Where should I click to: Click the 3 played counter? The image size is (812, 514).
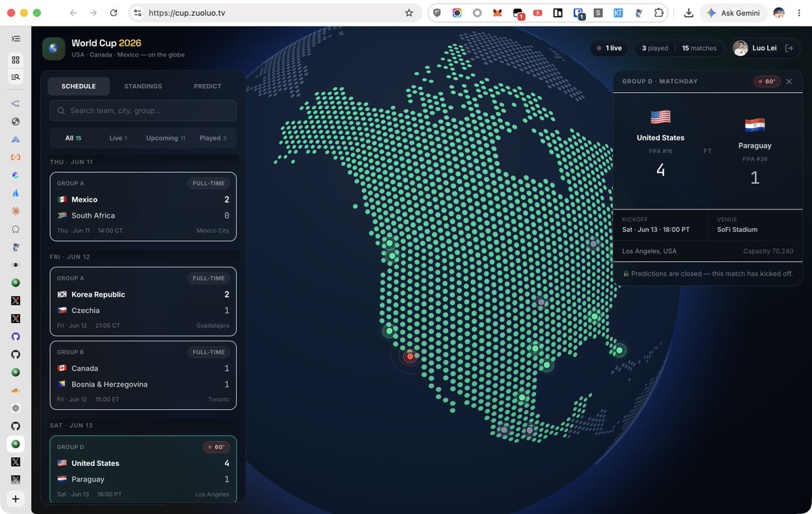point(655,48)
